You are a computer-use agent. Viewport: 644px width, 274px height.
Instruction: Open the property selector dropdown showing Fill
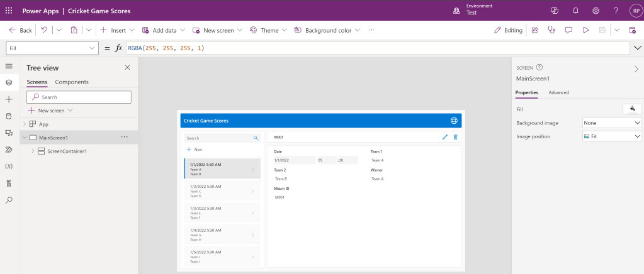53,48
